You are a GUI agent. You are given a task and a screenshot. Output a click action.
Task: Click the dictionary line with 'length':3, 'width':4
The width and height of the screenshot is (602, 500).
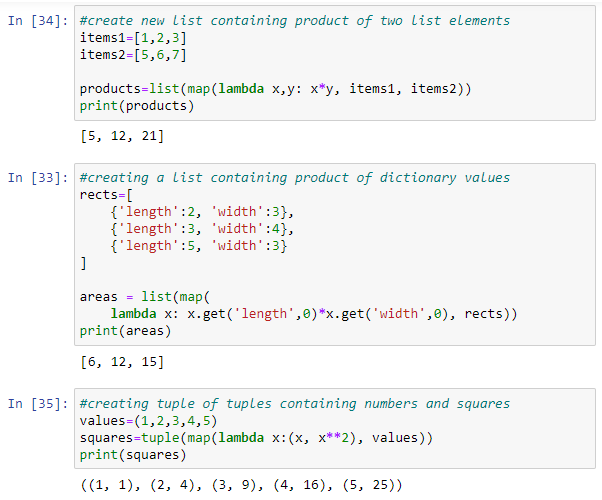point(203,228)
